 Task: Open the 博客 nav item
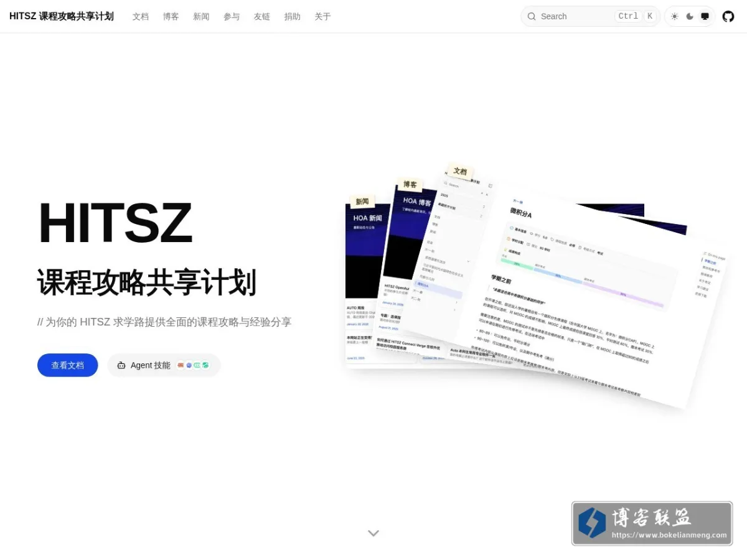point(171,17)
